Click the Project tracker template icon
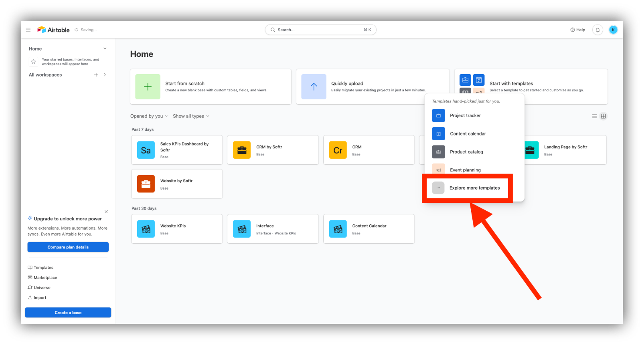This screenshot has height=345, width=644. [x=438, y=115]
